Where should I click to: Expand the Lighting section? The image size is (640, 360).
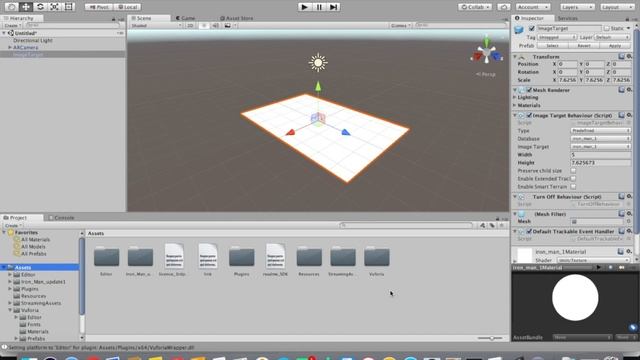coord(515,97)
